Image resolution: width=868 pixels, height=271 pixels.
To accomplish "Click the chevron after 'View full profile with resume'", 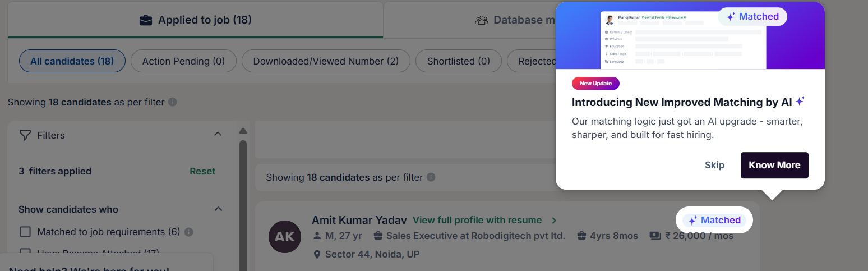I will click(x=554, y=220).
